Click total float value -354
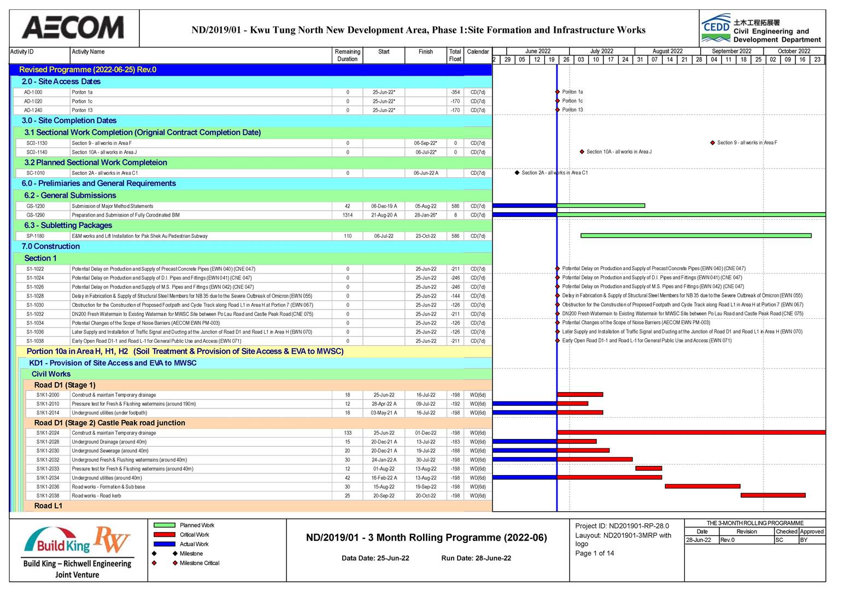 pos(455,92)
